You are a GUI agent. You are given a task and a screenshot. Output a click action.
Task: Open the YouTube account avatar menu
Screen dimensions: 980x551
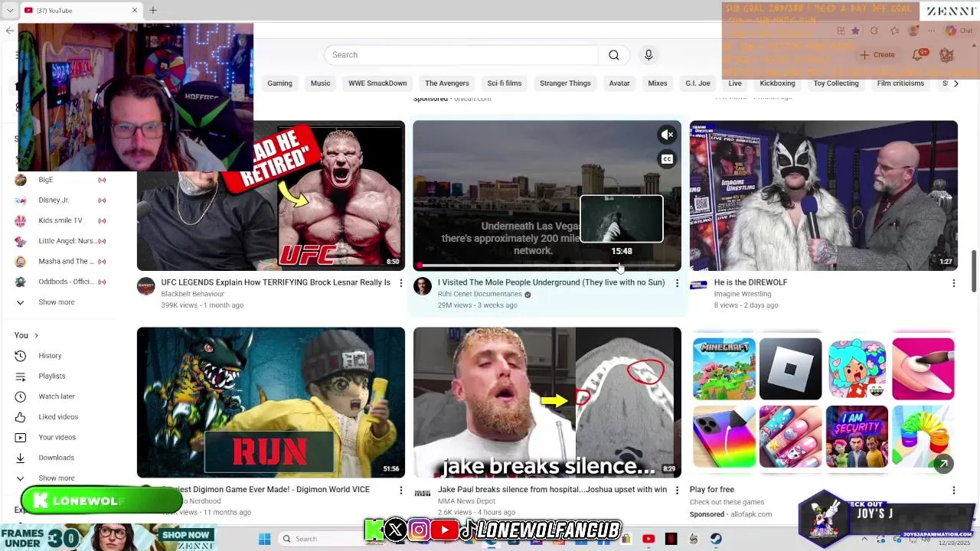(946, 55)
